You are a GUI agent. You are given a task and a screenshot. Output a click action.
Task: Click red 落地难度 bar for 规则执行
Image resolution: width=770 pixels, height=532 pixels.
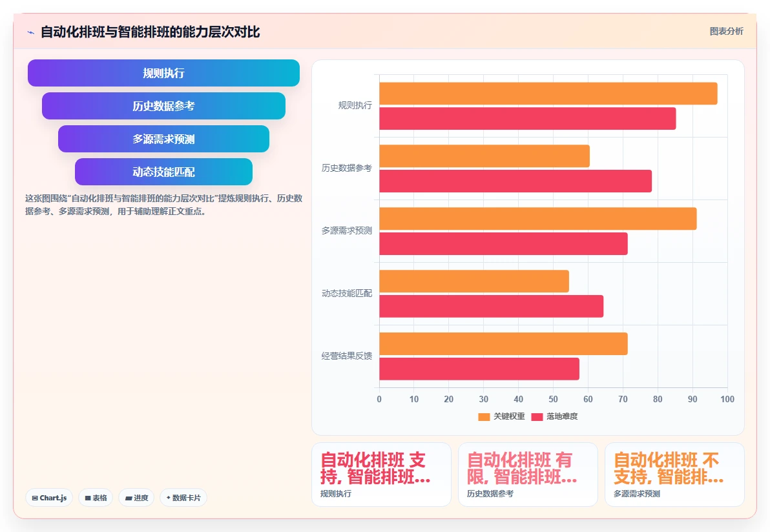(527, 119)
